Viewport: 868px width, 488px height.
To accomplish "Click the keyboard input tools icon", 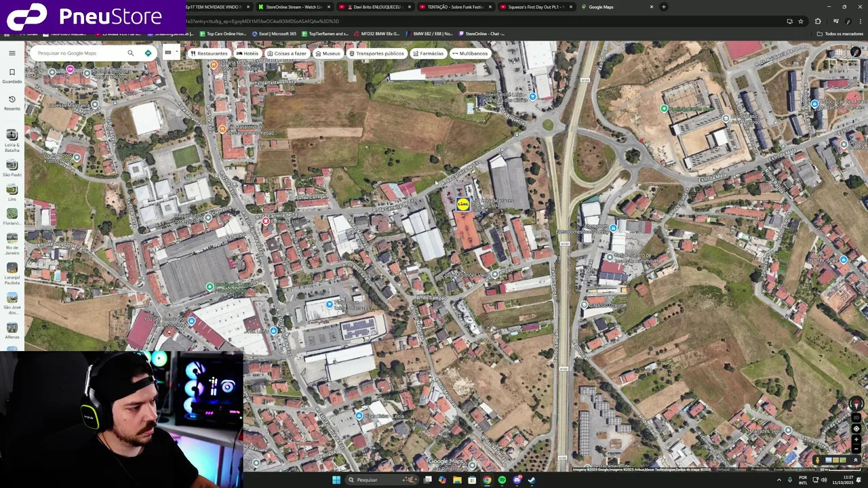I will click(167, 53).
